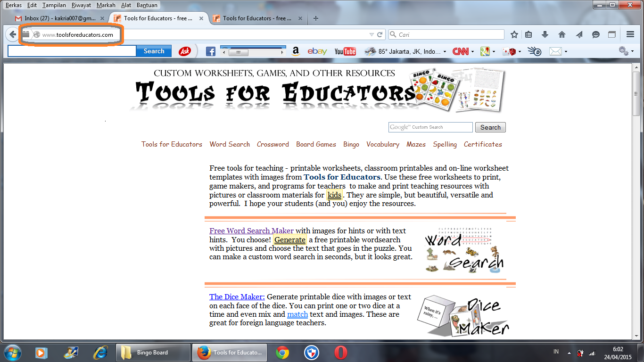The width and height of the screenshot is (644, 362).
Task: Expand the settings gear dropdown arrow
Action: coord(633,51)
